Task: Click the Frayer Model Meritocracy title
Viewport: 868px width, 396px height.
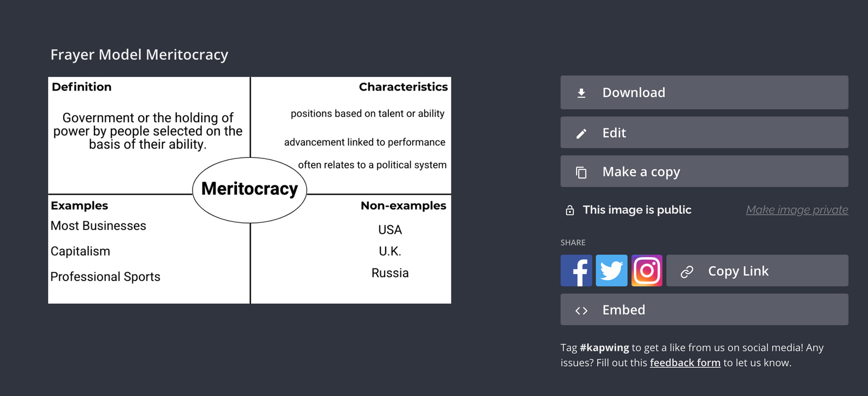Action: 139,54
